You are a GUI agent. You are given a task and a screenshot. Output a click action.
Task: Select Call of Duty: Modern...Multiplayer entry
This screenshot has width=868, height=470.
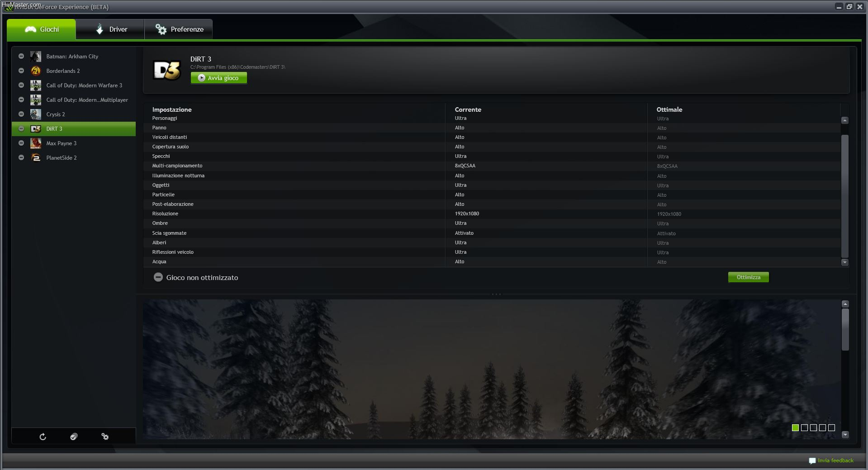(x=73, y=100)
